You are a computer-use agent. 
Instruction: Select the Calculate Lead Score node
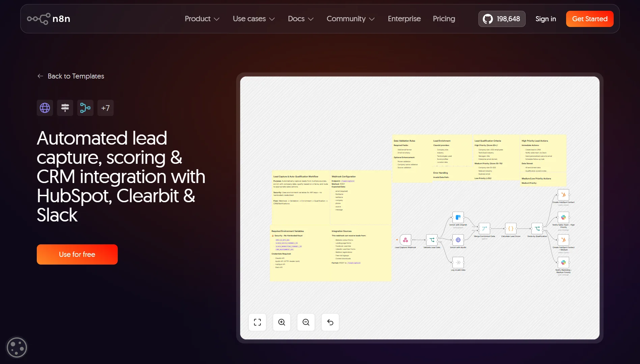click(x=511, y=229)
